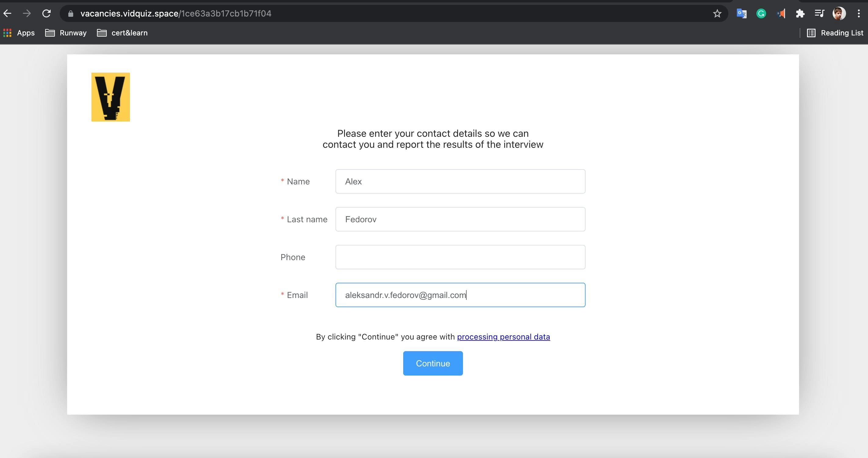Open the Reading List panel
Screen dimensions: 868x458
pos(835,33)
